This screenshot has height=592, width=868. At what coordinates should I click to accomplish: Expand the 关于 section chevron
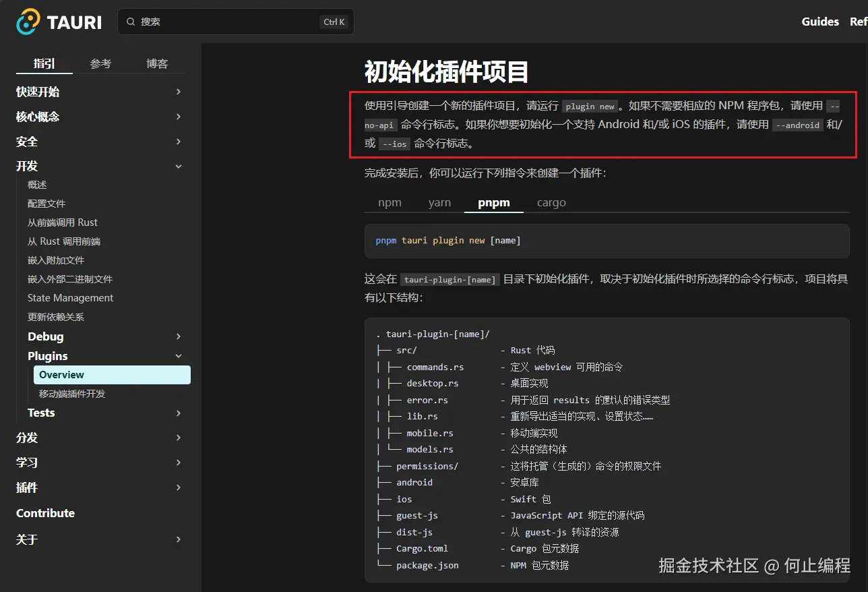(179, 539)
